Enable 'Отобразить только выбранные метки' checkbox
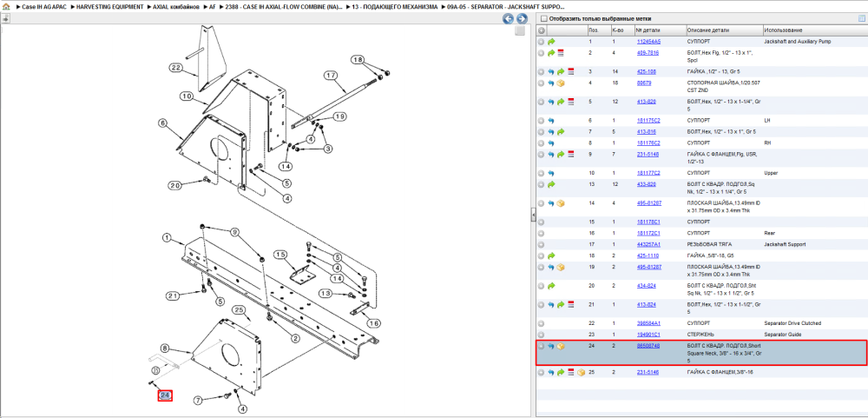This screenshot has height=418, width=868. tap(543, 18)
